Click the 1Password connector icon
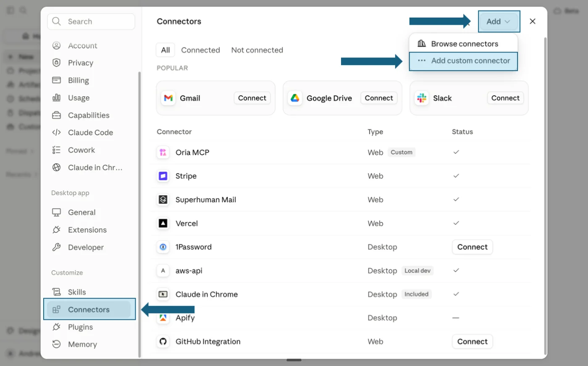 click(163, 247)
